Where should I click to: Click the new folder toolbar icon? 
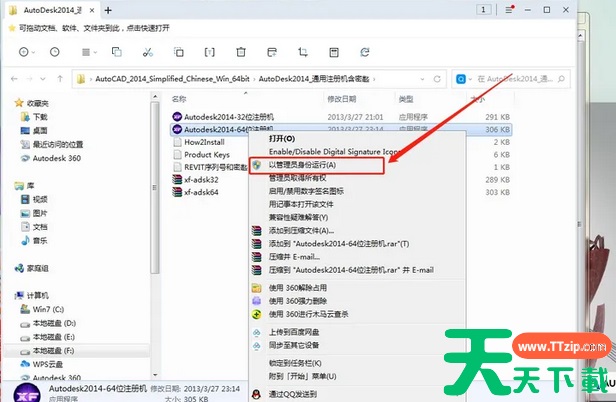tap(272, 52)
